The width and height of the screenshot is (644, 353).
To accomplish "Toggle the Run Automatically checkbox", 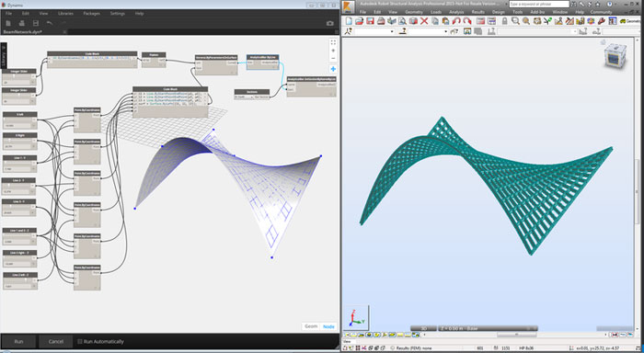I will 80,341.
